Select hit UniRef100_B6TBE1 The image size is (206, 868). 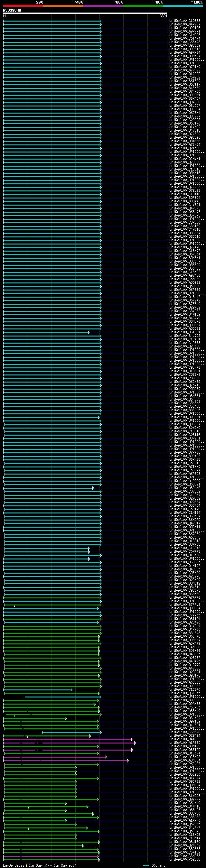[185, 332]
